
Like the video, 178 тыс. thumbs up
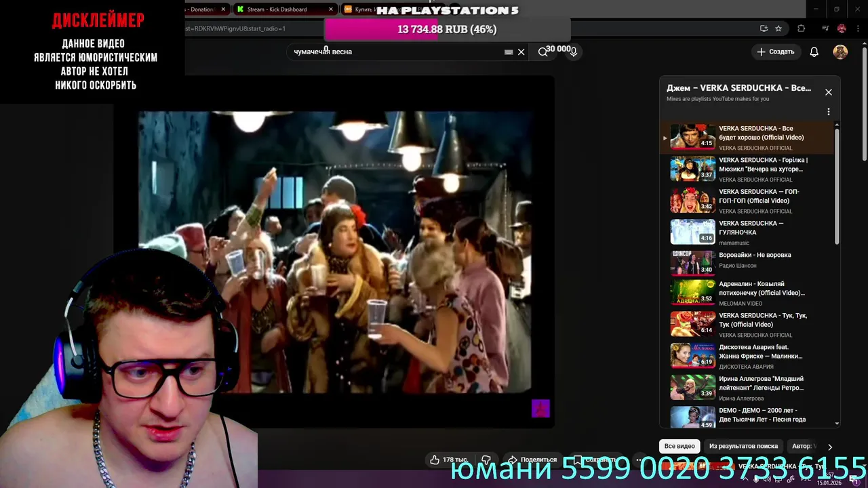(x=449, y=460)
